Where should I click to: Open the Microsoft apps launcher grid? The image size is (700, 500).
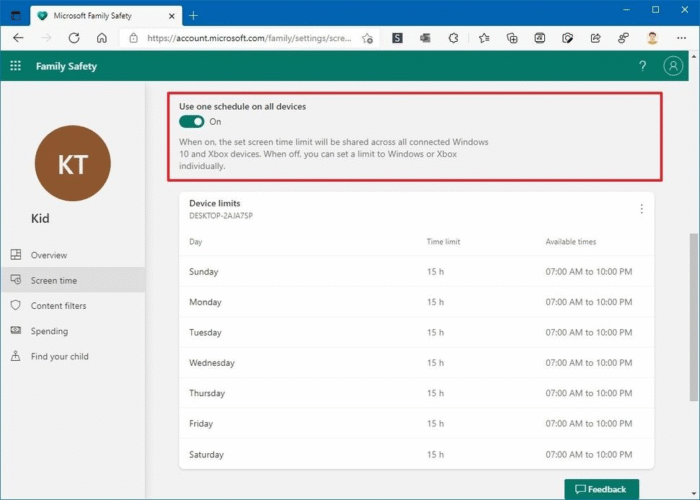15,66
